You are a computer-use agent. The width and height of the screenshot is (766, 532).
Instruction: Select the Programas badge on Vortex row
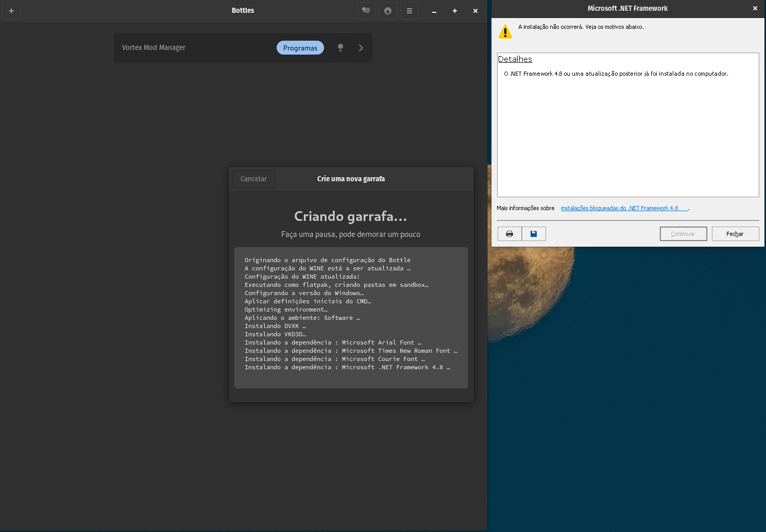tap(300, 47)
